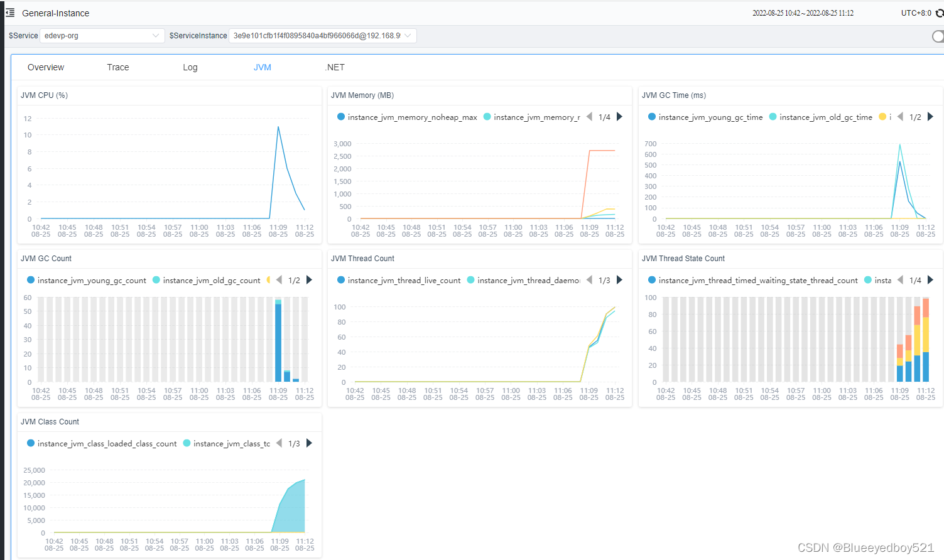Click the tallest stacked Thread State bar
Screen dimensions: 944x560
click(x=926, y=340)
